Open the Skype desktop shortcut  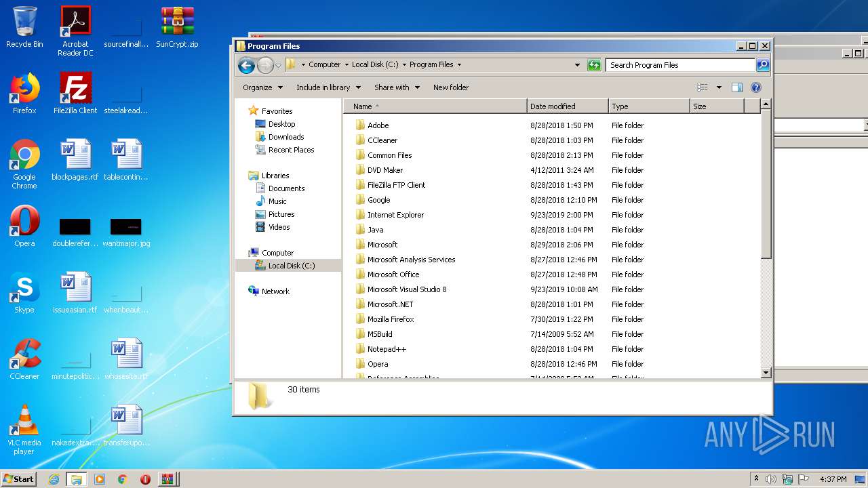[24, 293]
